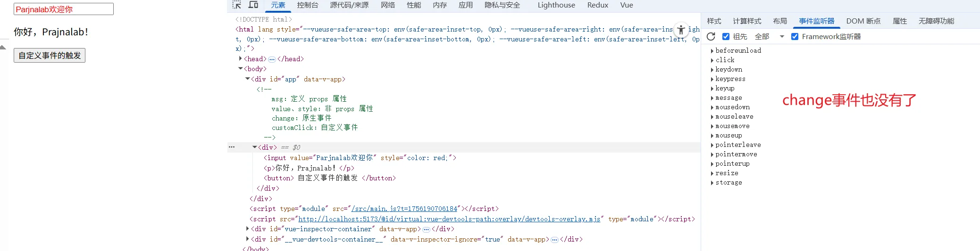
Task: Expand the click event listener entry
Action: (712, 60)
